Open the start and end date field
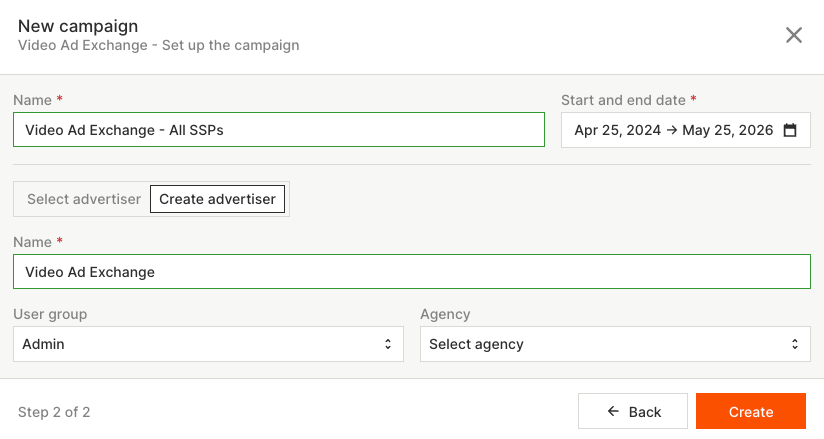824x439 pixels. (x=685, y=130)
